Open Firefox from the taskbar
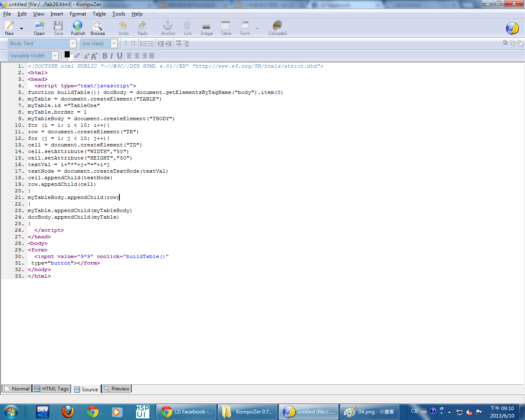525x420 pixels. tap(68, 412)
